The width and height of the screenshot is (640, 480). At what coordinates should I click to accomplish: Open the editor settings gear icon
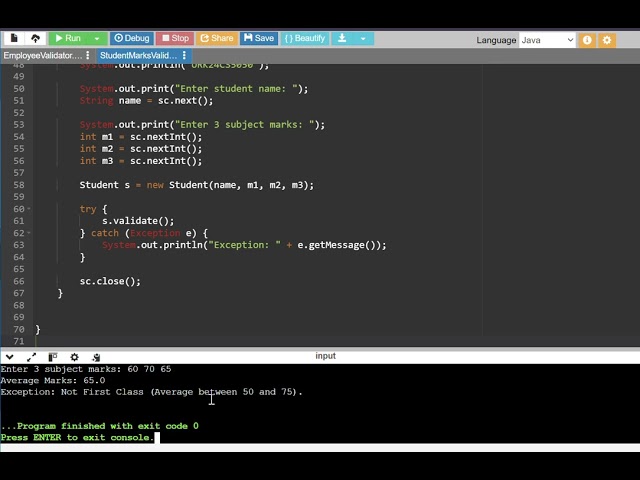607,40
